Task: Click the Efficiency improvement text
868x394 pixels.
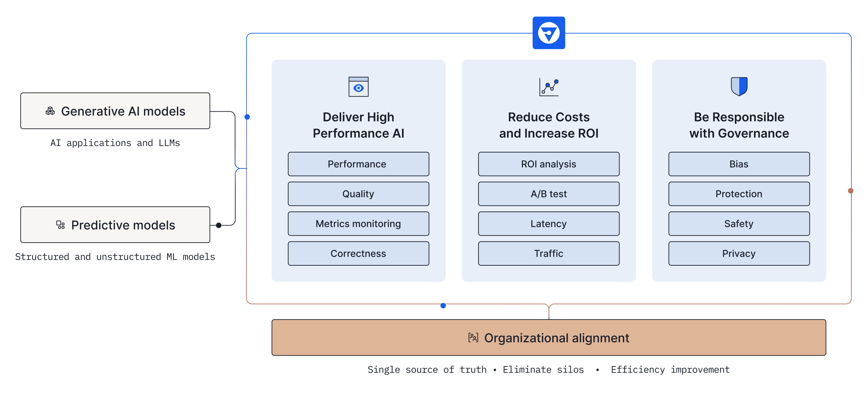Action: (670, 370)
